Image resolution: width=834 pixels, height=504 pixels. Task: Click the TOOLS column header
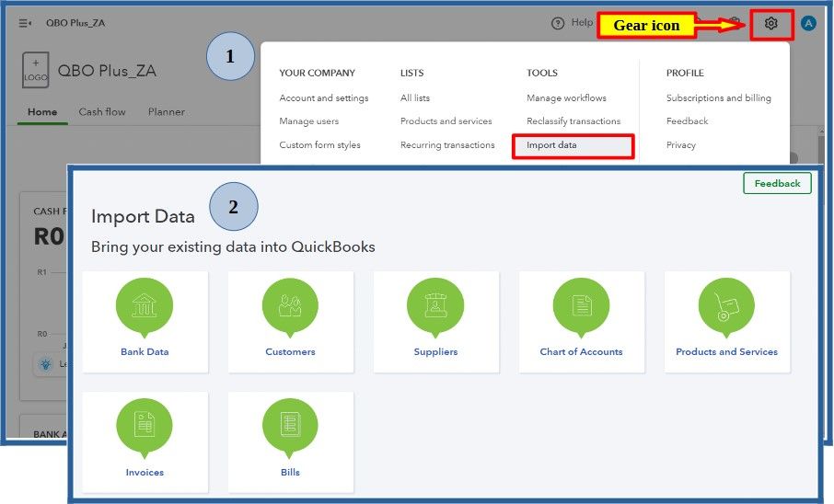542,73
